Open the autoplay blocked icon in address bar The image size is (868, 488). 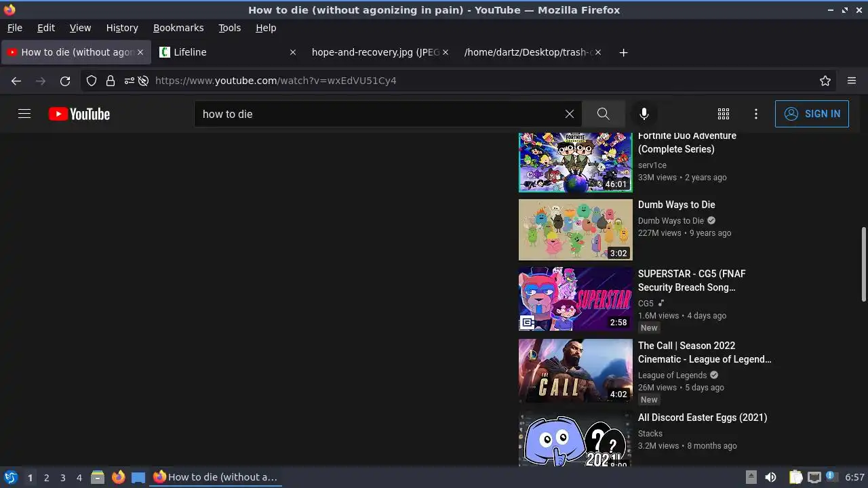coord(143,81)
